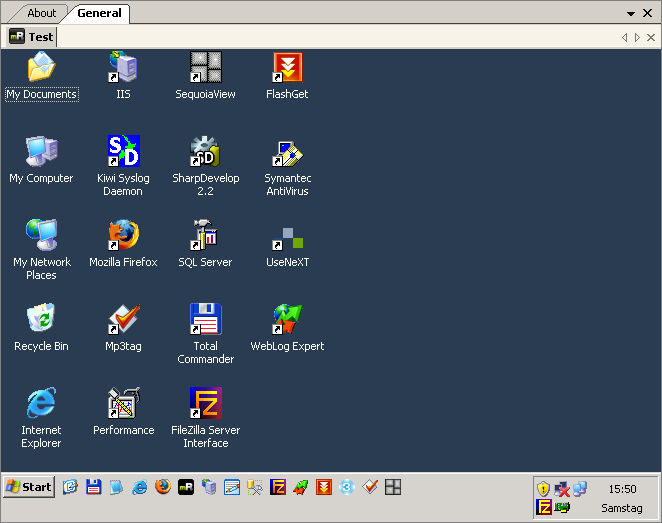This screenshot has height=523, width=662.
Task: Click Outlook Express in the quick launch
Action: [x=71, y=487]
